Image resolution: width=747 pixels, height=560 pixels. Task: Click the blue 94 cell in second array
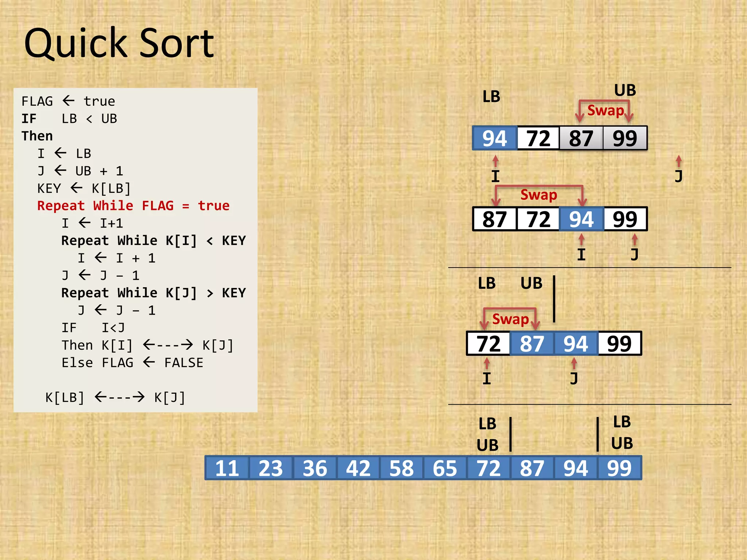coord(581,219)
